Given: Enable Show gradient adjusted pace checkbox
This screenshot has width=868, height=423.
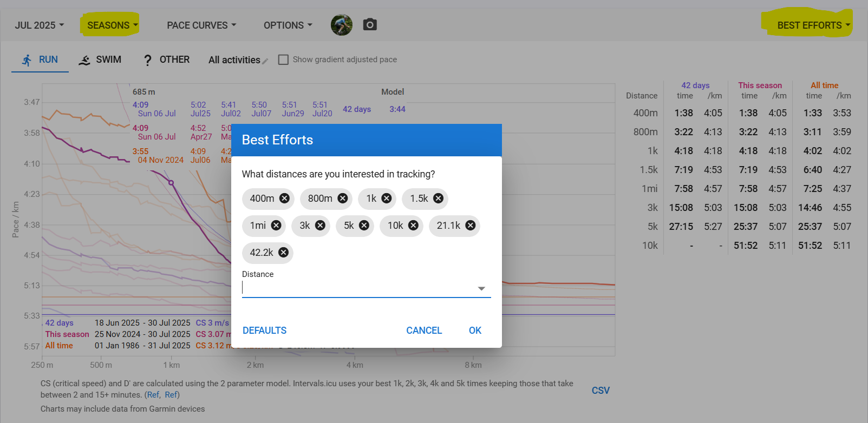Looking at the screenshot, I should click(x=283, y=60).
